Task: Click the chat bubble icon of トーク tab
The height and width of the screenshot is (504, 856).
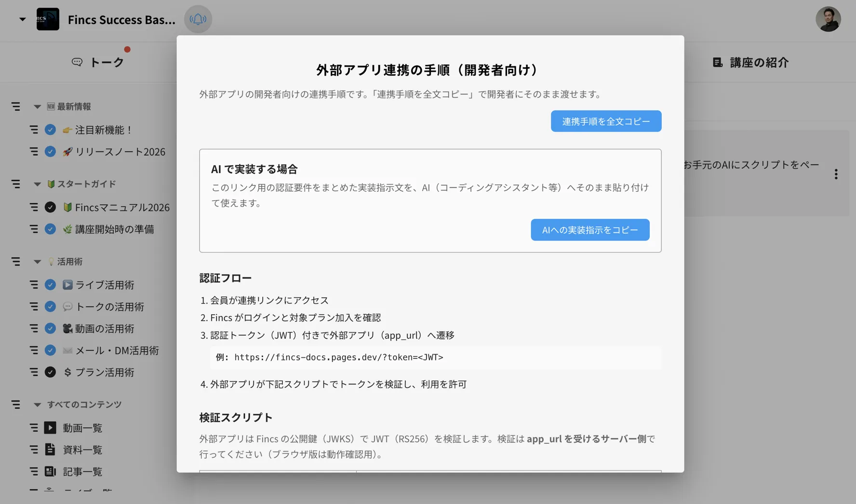Action: (x=77, y=62)
